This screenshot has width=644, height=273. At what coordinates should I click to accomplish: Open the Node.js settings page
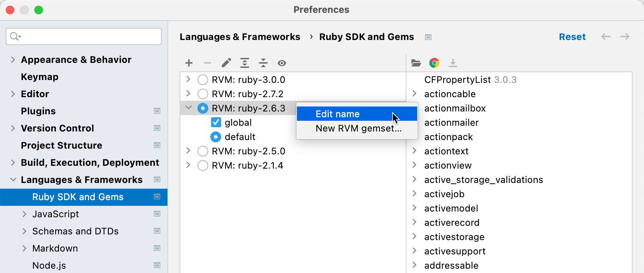click(x=49, y=265)
